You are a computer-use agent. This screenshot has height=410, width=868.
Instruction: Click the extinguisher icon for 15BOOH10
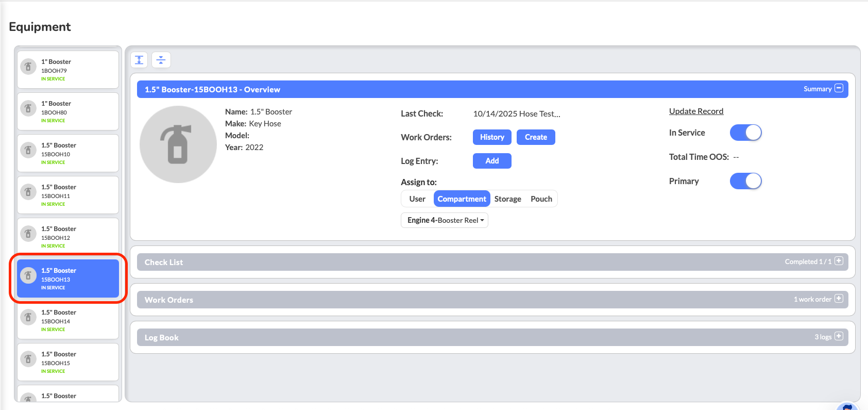(28, 150)
